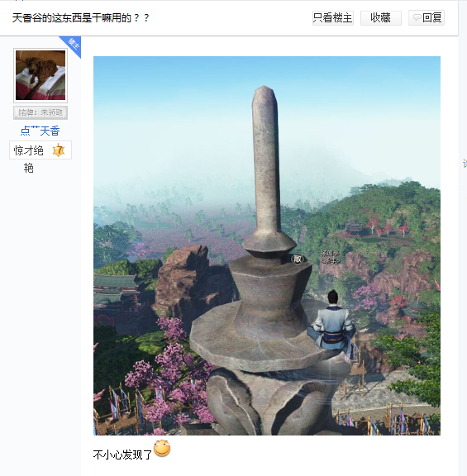Bookmark the thread with 收藏 button
The image size is (467, 476).
click(381, 18)
